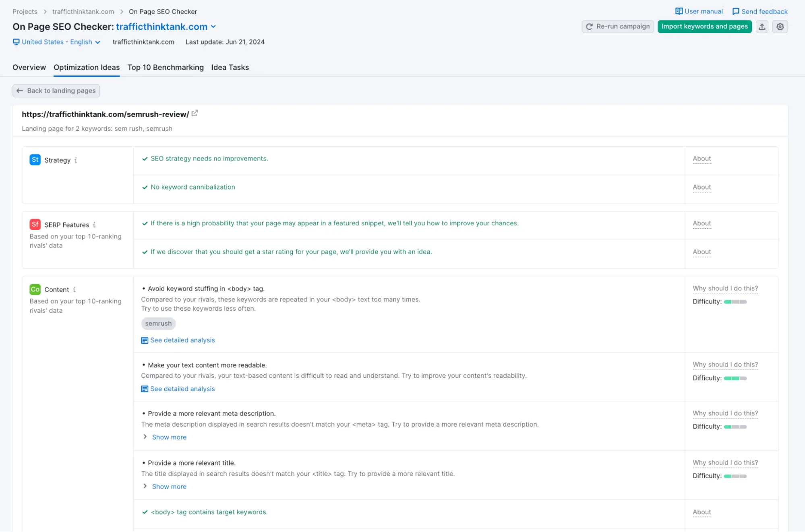Open the campaign settings gear icon
Viewport: 805px width, 532px height.
780,27
